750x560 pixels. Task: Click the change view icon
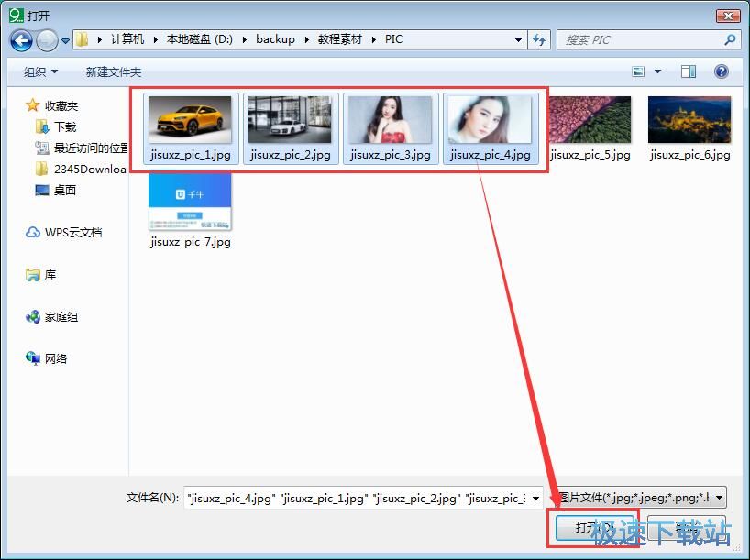click(638, 71)
